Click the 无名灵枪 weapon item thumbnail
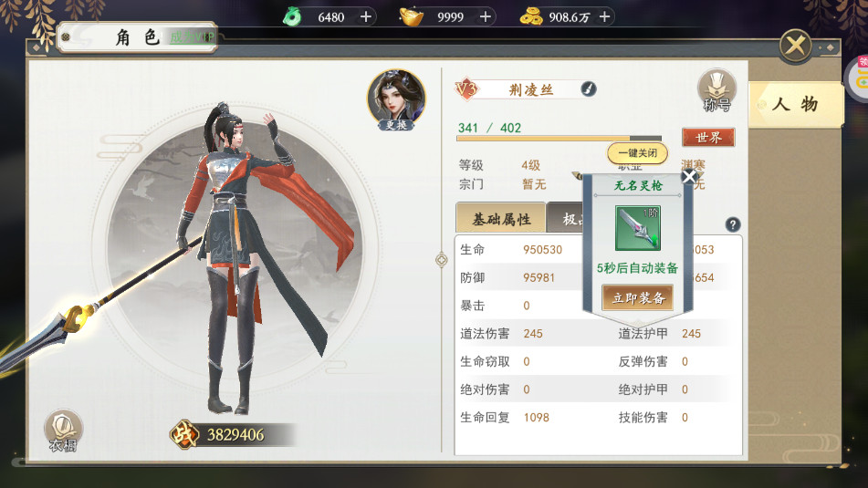The image size is (868, 488). (638, 228)
